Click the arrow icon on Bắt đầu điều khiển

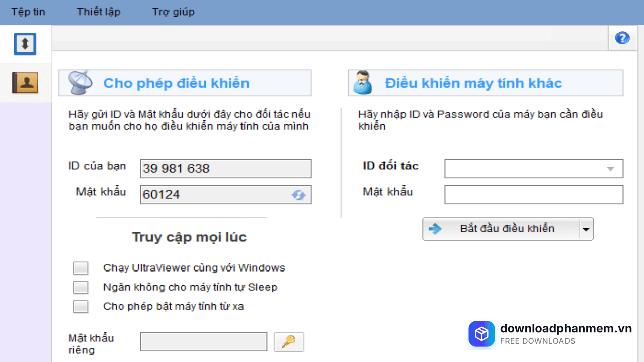(x=435, y=229)
